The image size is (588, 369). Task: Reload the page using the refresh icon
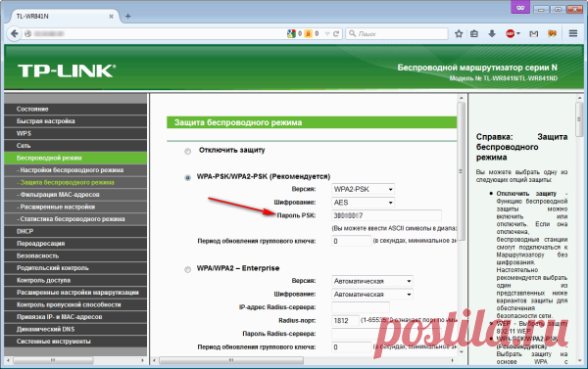click(x=336, y=33)
